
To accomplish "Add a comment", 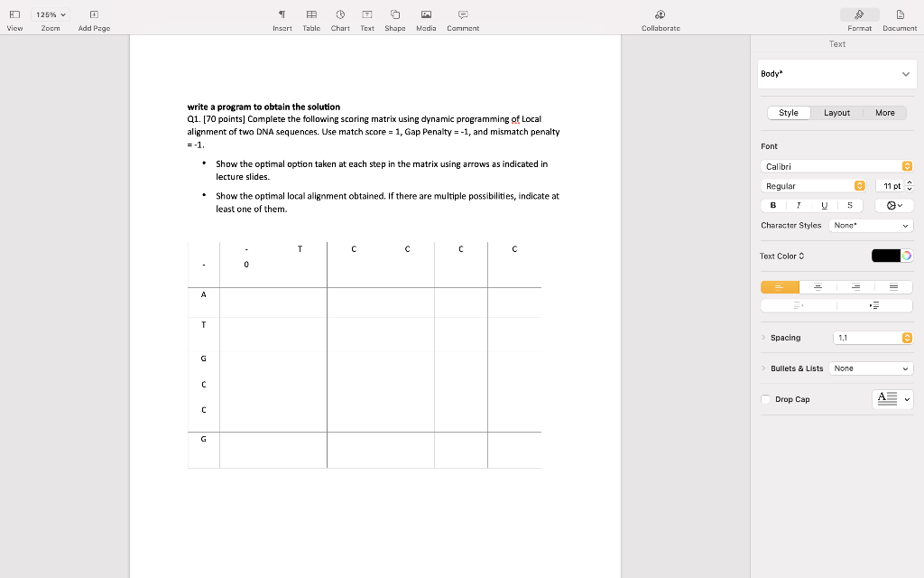I will coord(462,19).
